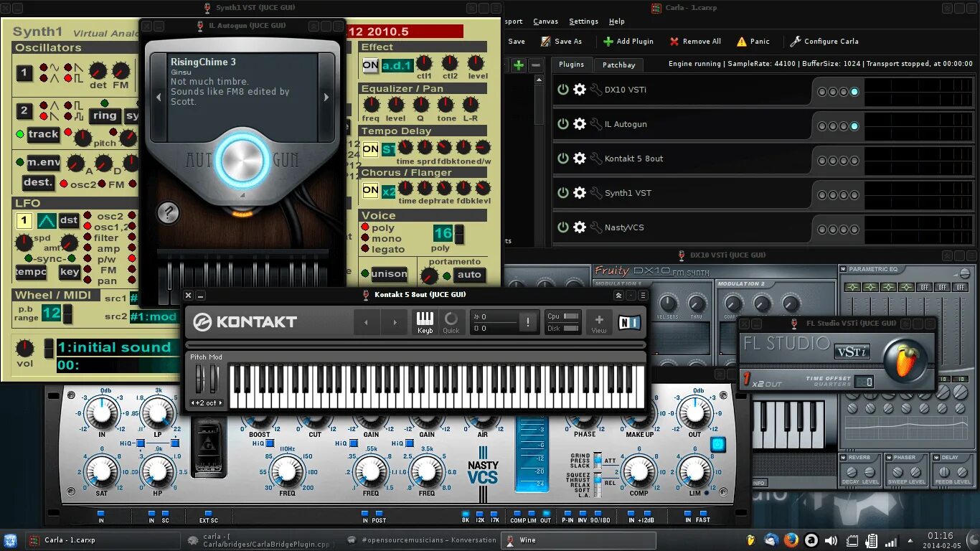The width and height of the screenshot is (980, 551).
Task: Open Synth1 effect type a.d.1 selector
Action: (397, 66)
